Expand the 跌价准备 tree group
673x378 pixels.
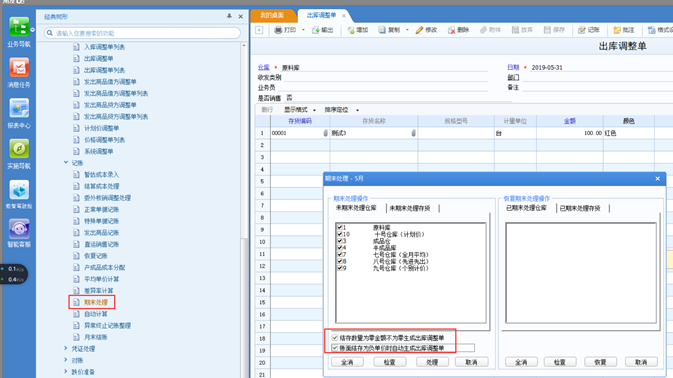[66, 372]
